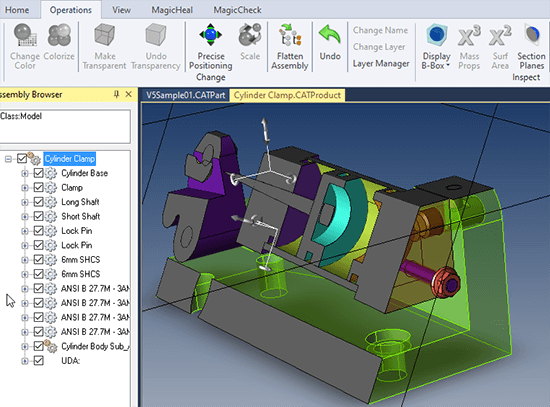Open the View ribbon tab

pyautogui.click(x=121, y=10)
